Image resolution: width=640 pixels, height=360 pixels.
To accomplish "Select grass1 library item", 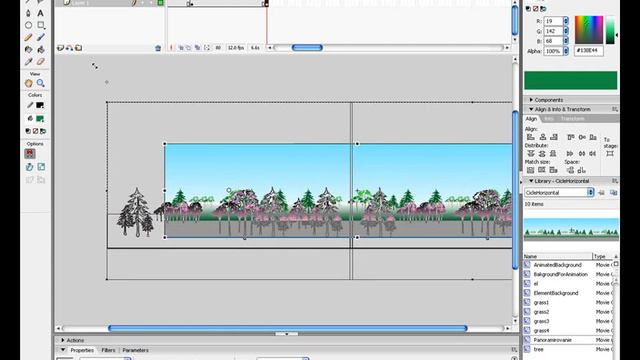I will [541, 302].
